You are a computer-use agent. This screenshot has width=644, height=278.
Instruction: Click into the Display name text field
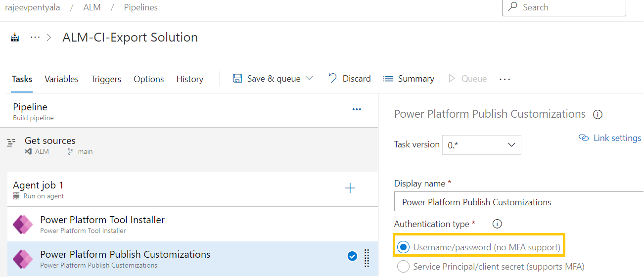tap(518, 202)
